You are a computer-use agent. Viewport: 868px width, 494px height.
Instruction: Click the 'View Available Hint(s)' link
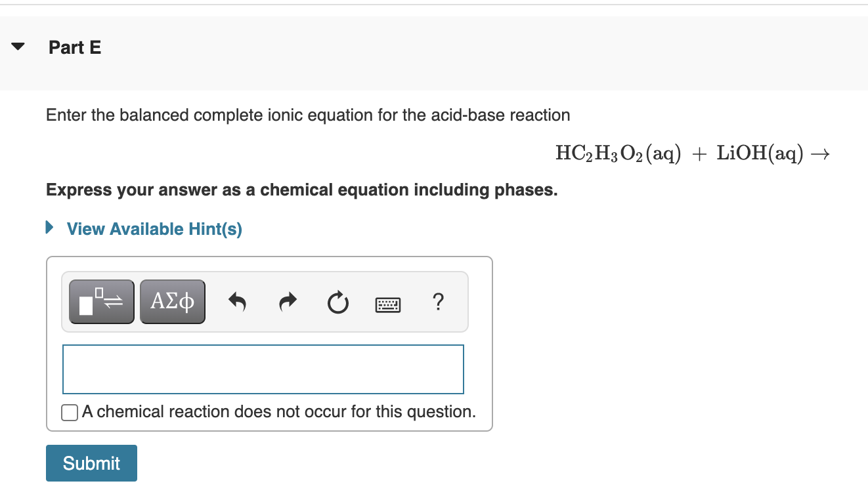tap(154, 228)
